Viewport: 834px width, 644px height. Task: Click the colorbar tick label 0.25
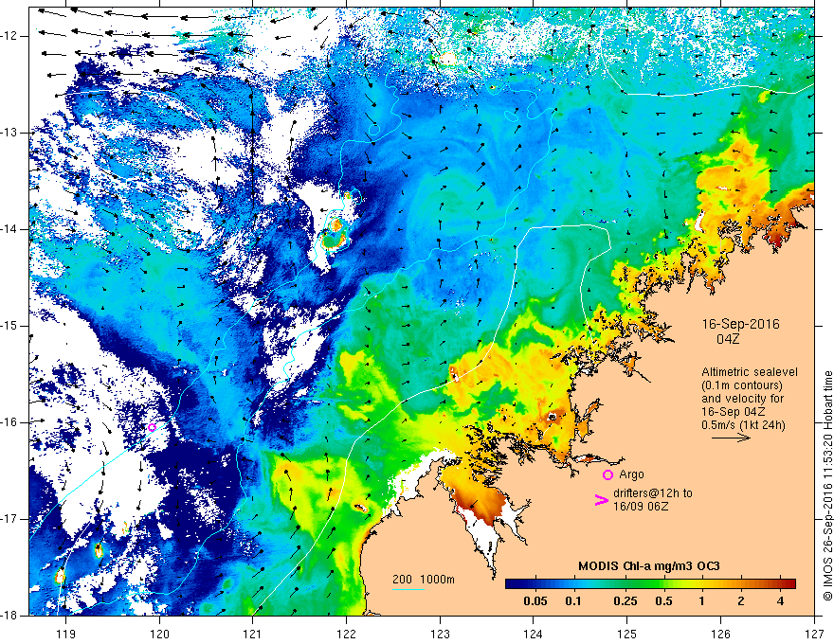pos(625,601)
